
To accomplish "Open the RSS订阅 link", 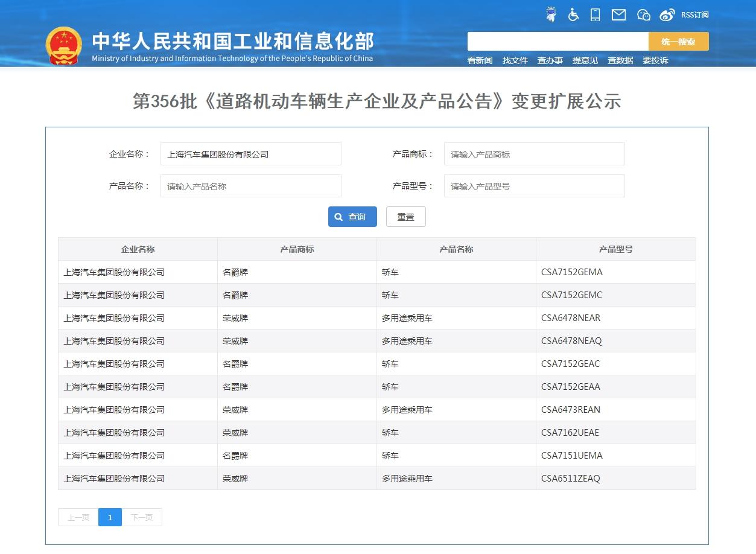I will 694,15.
